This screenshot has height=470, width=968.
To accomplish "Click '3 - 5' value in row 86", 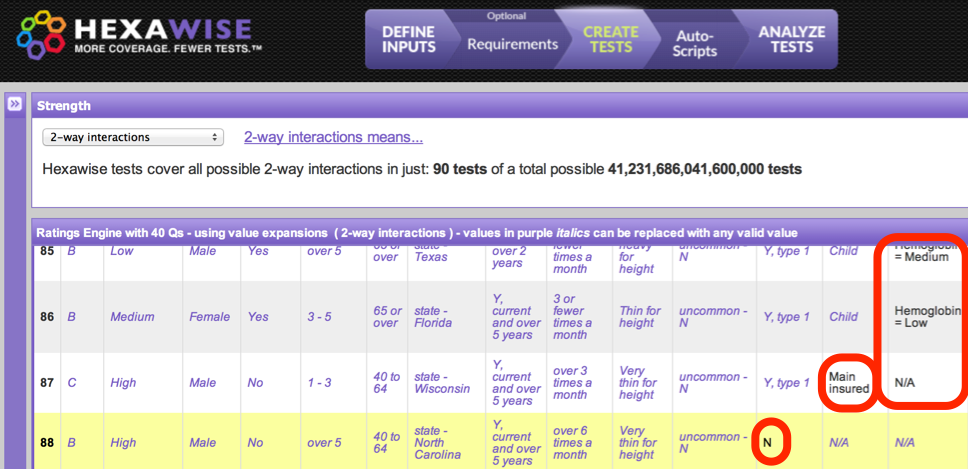I will (x=319, y=317).
